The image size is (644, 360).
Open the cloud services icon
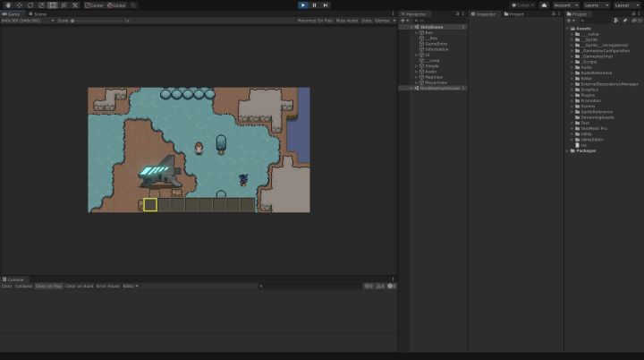coord(544,4)
